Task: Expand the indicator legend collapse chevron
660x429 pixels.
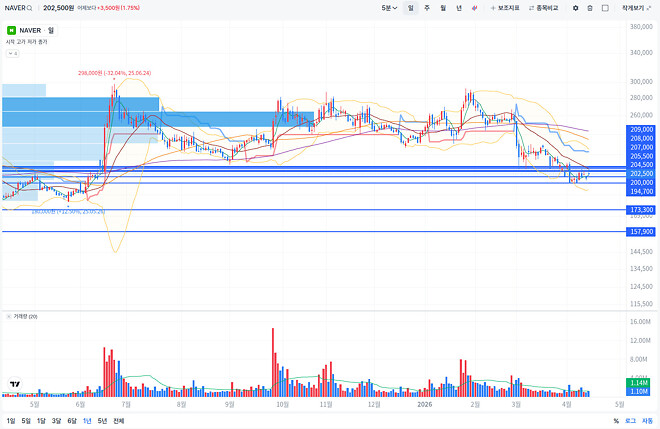Action: coord(13,53)
